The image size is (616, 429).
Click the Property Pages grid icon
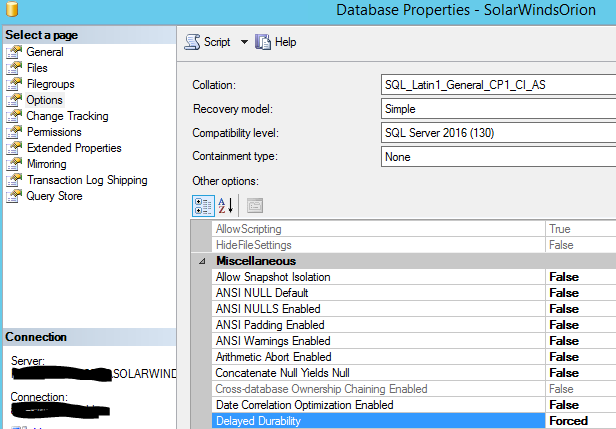pos(255,205)
